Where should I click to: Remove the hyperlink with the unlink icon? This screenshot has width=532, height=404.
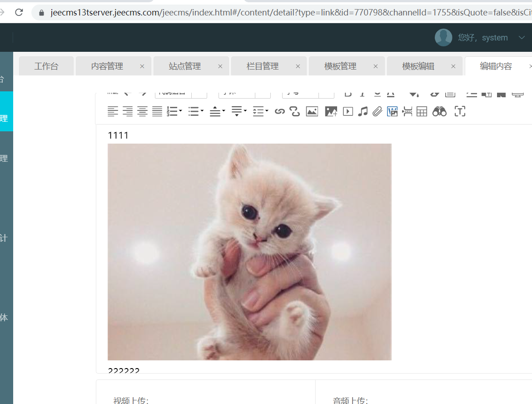[294, 111]
